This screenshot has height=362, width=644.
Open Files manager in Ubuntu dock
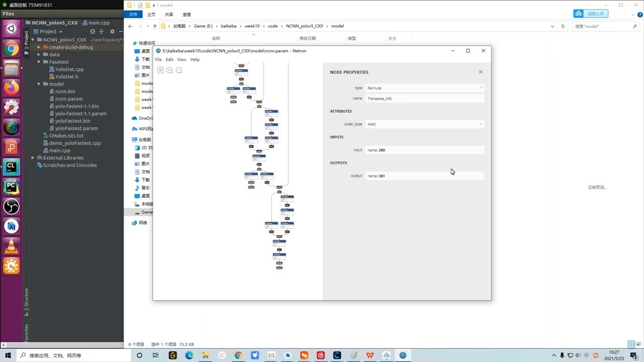(x=11, y=68)
